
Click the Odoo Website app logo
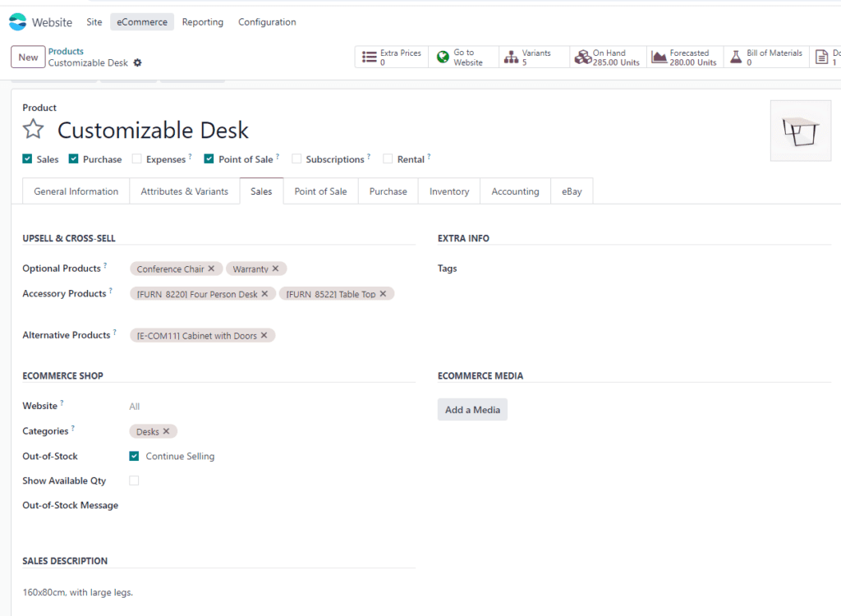18,22
